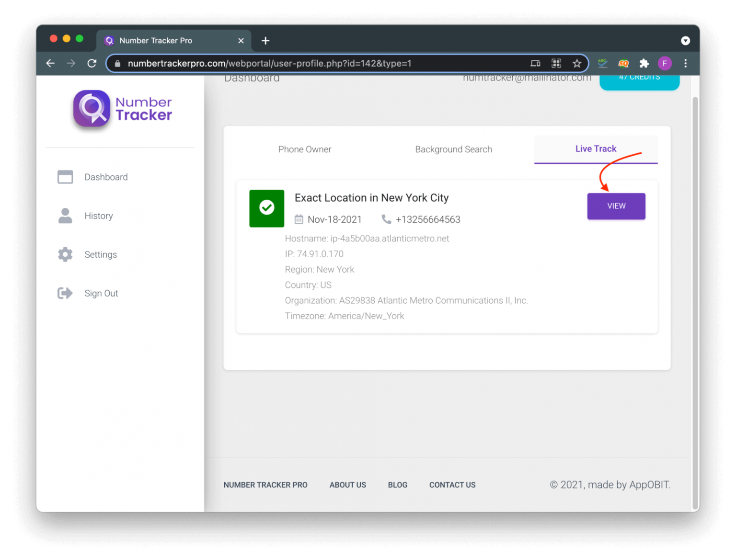Viewport: 736px width, 560px height.
Task: Click the phone icon beside +13256664563
Action: 386,219
